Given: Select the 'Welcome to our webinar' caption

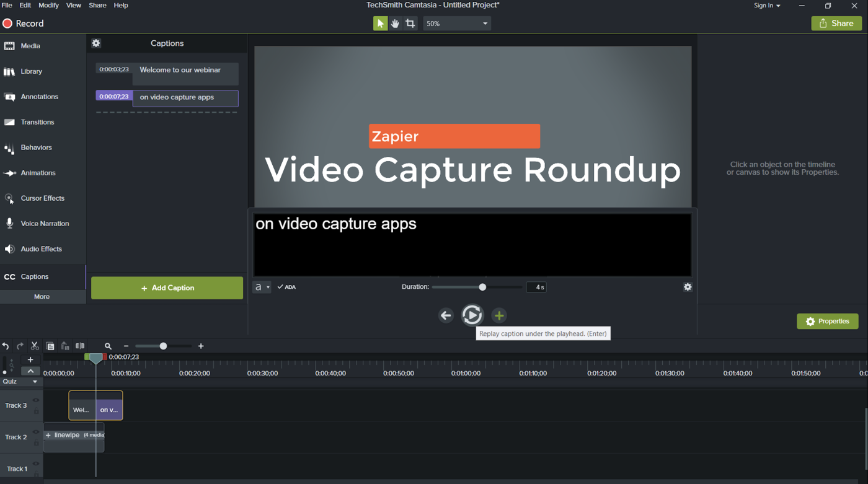Looking at the screenshot, I should (180, 70).
